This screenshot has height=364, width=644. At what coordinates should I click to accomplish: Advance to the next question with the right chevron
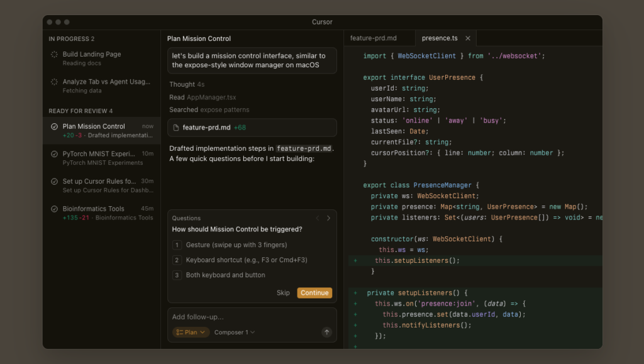(x=328, y=218)
